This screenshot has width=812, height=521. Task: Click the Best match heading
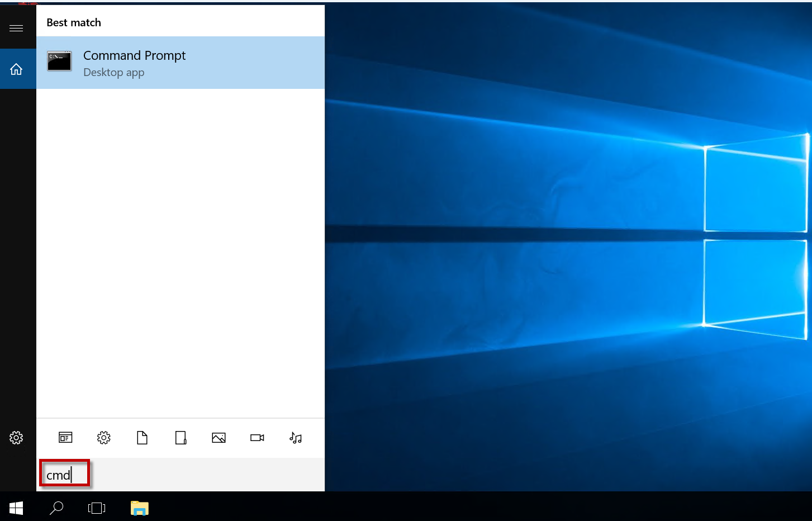pyautogui.click(x=74, y=22)
